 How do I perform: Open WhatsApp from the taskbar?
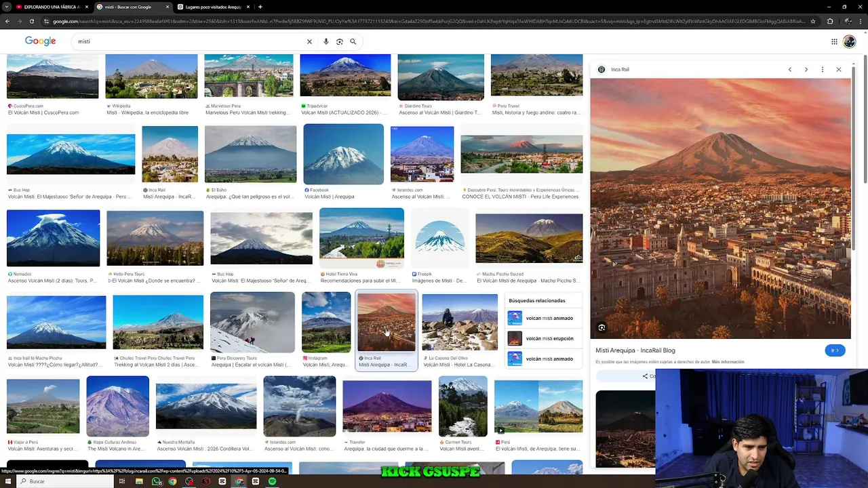pyautogui.click(x=157, y=481)
